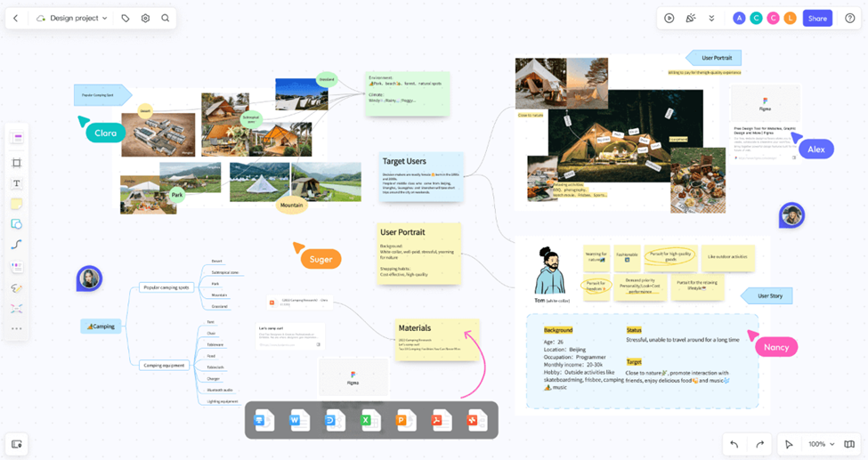Image resolution: width=868 pixels, height=460 pixels.
Task: Select the Frame tool in left toolbar
Action: point(16,163)
